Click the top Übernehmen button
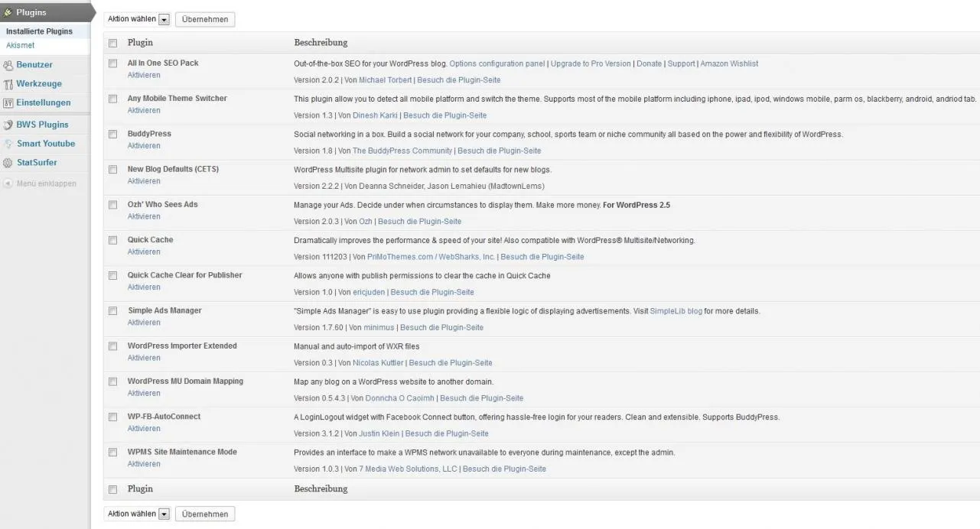Screen dimensions: 980x529 [x=205, y=19]
